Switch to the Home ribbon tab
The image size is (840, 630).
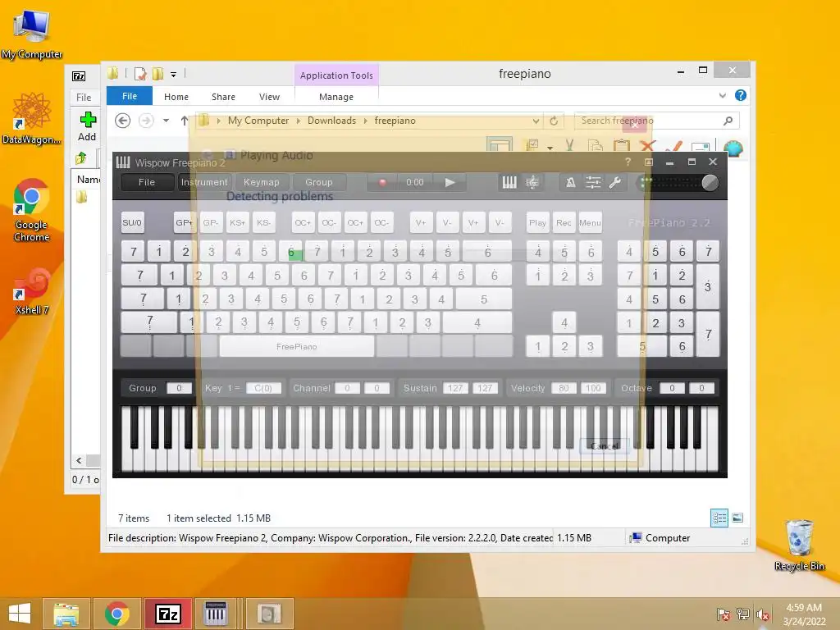(x=176, y=97)
